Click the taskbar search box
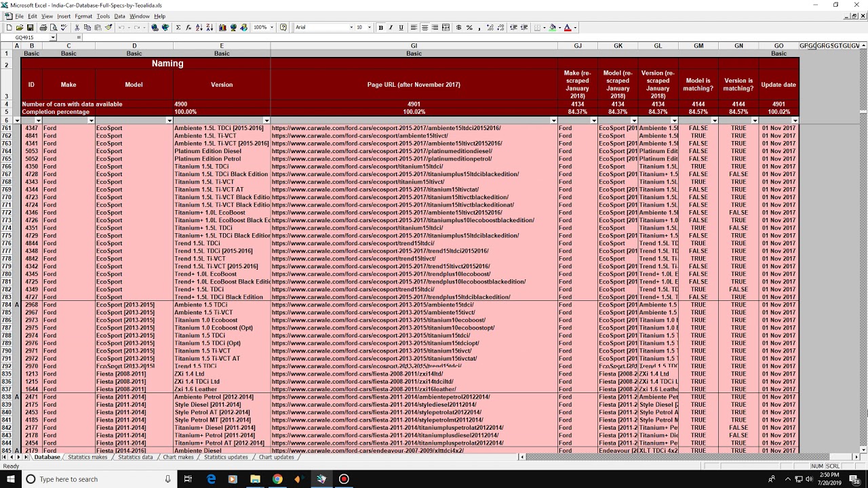This screenshot has height=488, width=868. tap(99, 479)
